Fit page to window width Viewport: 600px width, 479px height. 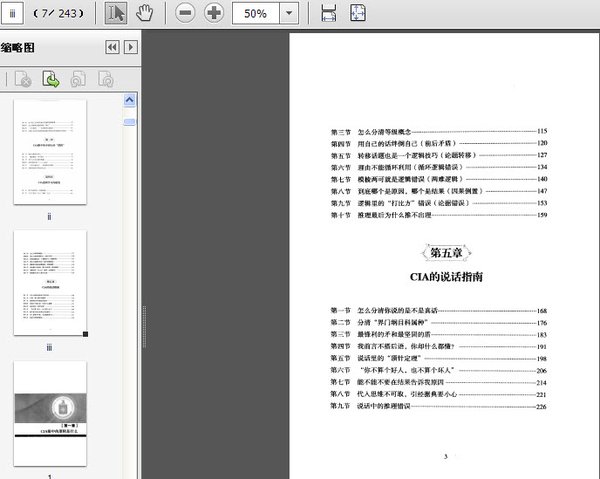pos(328,13)
